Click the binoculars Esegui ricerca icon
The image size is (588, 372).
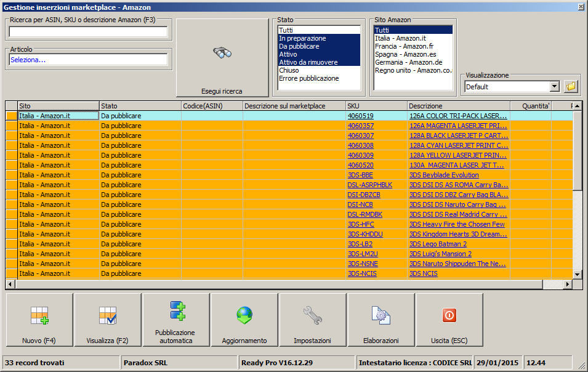point(222,54)
